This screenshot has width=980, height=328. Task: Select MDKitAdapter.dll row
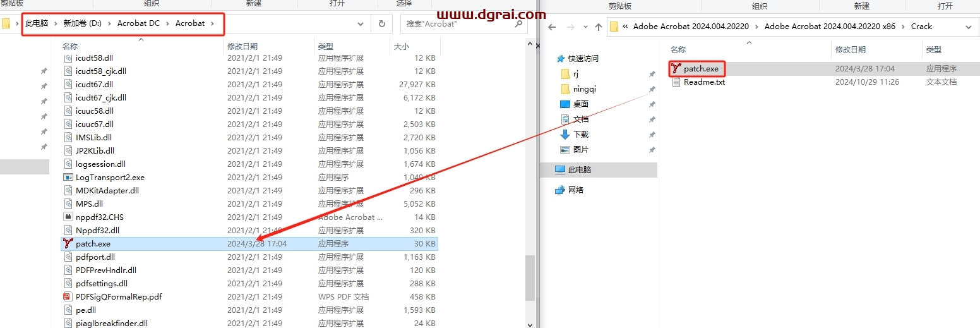pos(249,190)
